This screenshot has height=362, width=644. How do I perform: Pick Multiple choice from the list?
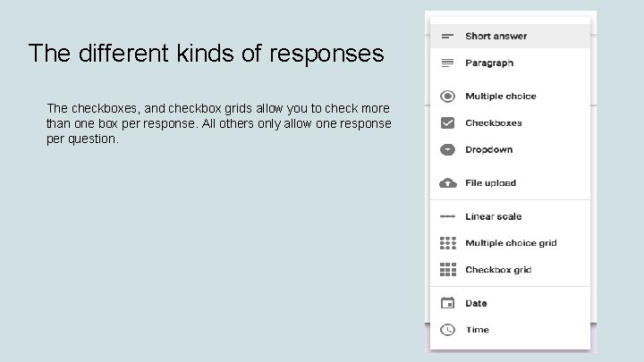500,97
